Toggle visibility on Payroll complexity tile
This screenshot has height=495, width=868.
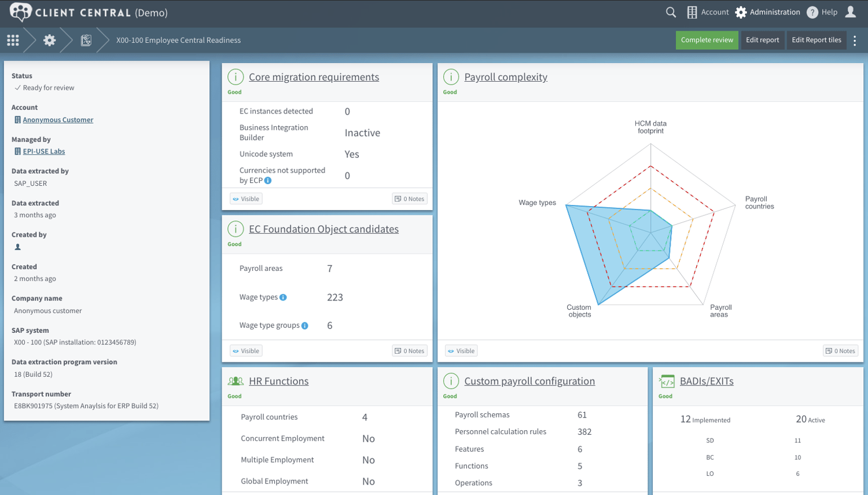click(461, 350)
